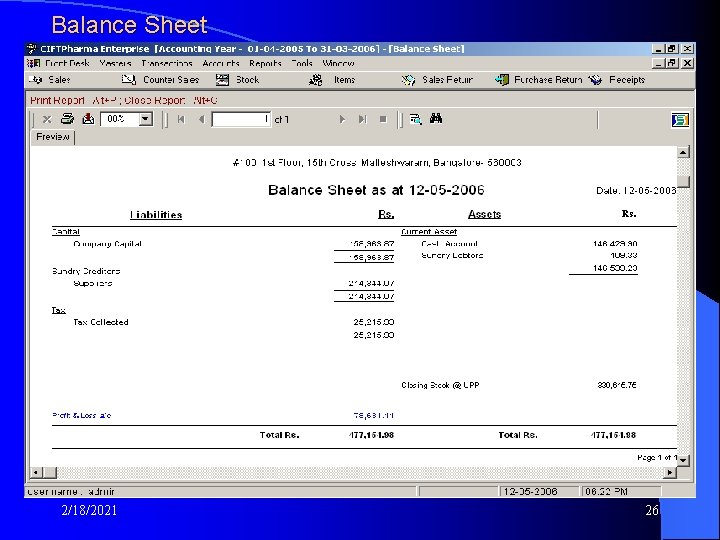
Task: Click the Crystal Reports logo icon
Action: click(x=680, y=120)
